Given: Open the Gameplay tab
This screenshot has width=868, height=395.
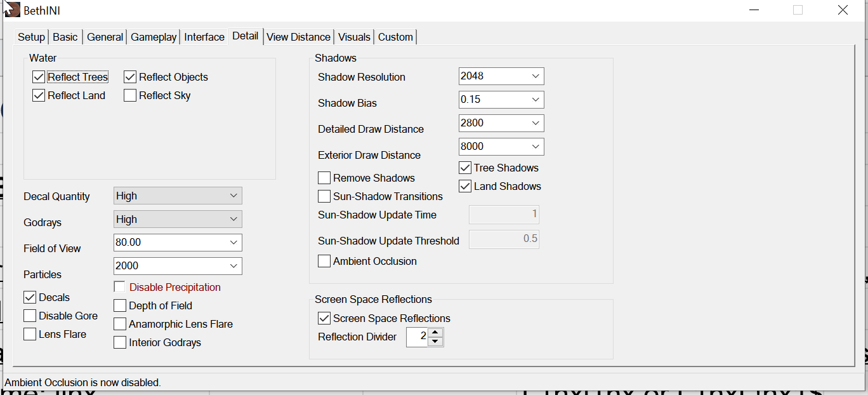Looking at the screenshot, I should tap(154, 37).
